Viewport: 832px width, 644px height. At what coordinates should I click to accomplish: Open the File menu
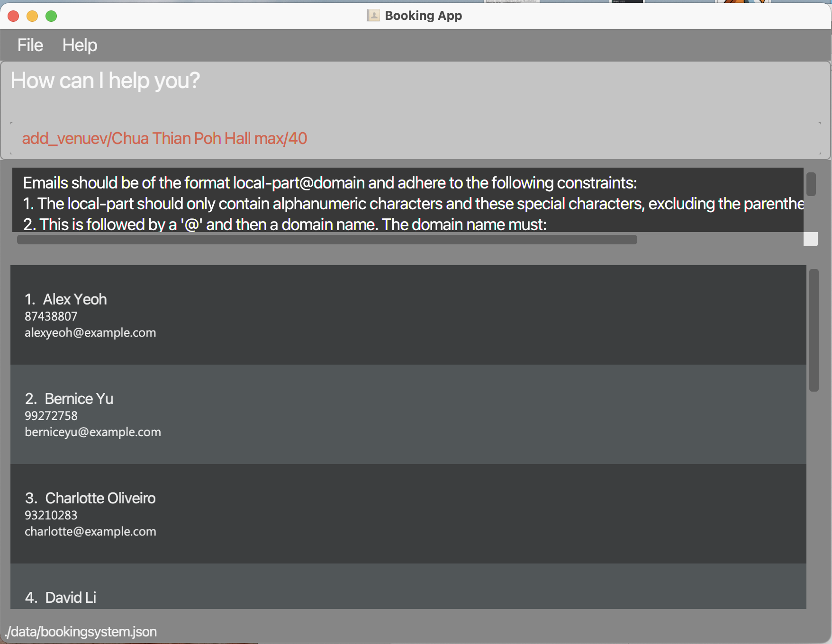point(29,45)
